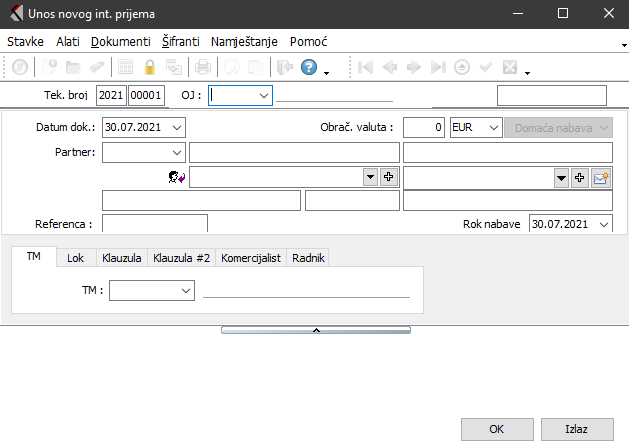Expand the EUR currency dropdown
This screenshot has height=441, width=629.
click(x=492, y=128)
